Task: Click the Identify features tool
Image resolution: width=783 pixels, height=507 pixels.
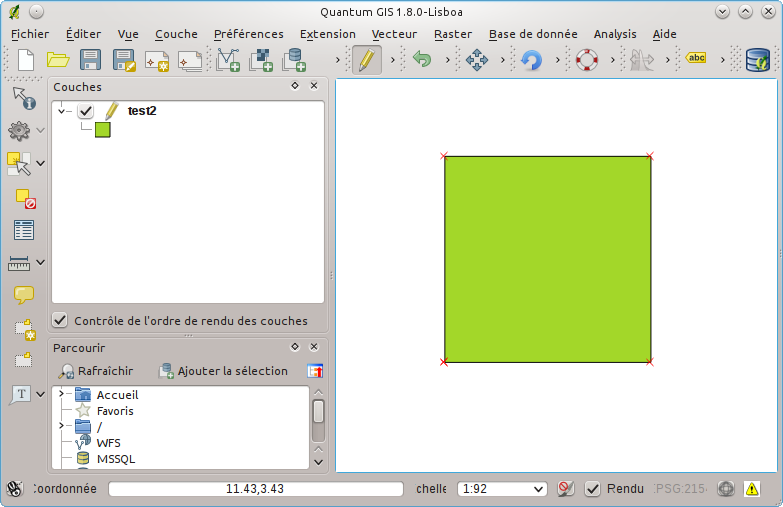Action: tap(23, 98)
